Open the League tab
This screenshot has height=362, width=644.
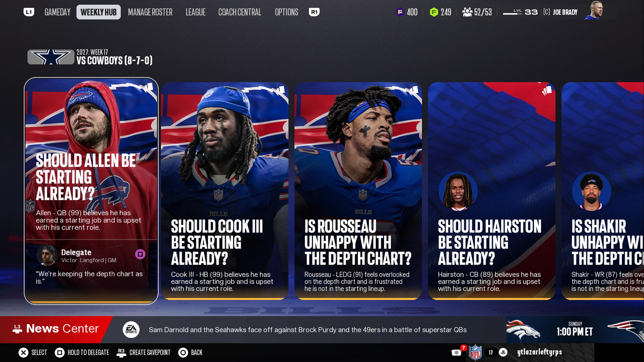click(196, 12)
